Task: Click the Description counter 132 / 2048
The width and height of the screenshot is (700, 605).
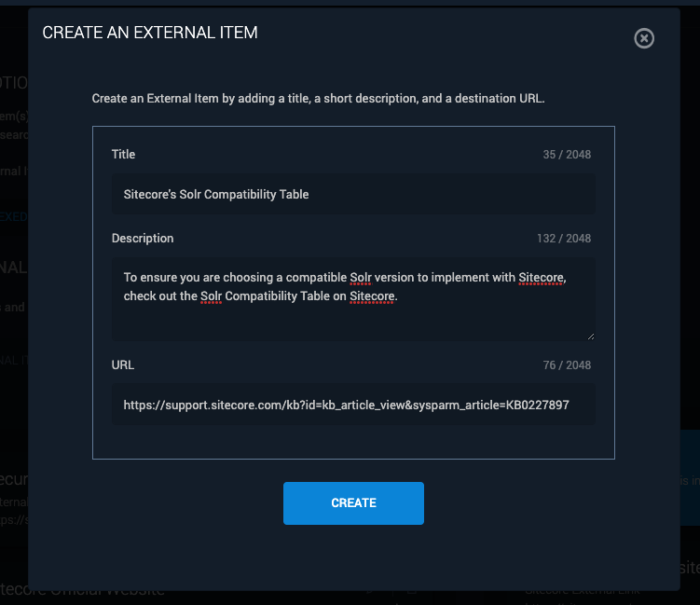Action: point(563,239)
